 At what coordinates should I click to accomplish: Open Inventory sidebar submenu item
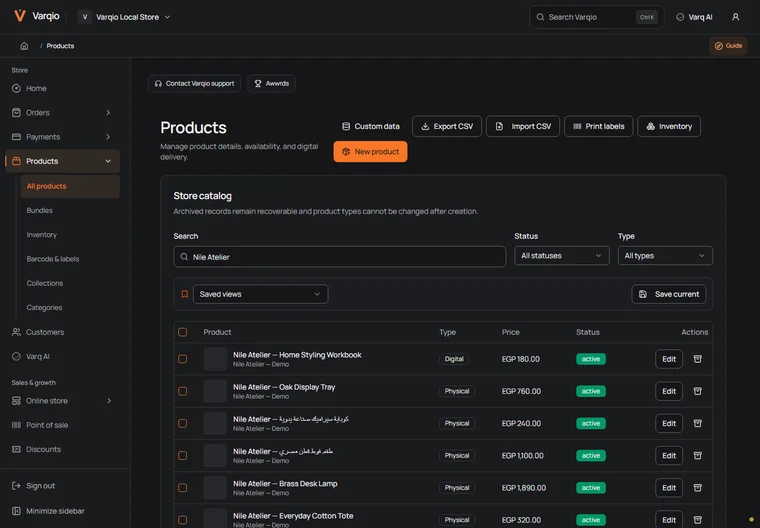click(70, 235)
